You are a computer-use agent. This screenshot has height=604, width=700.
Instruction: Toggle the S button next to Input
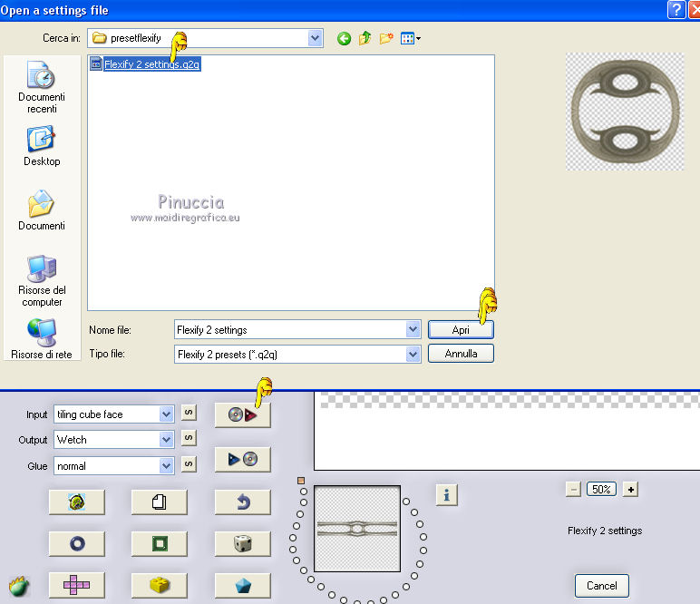[x=189, y=413]
